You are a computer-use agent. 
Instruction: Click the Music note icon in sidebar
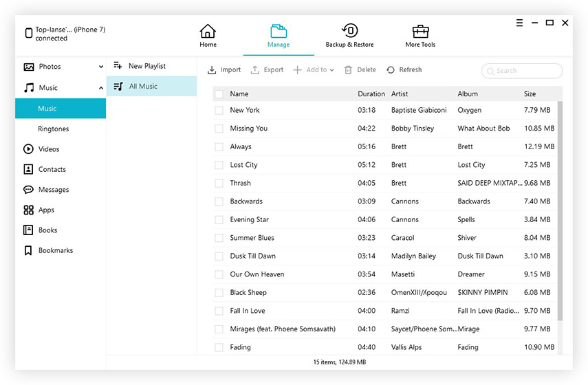[29, 88]
